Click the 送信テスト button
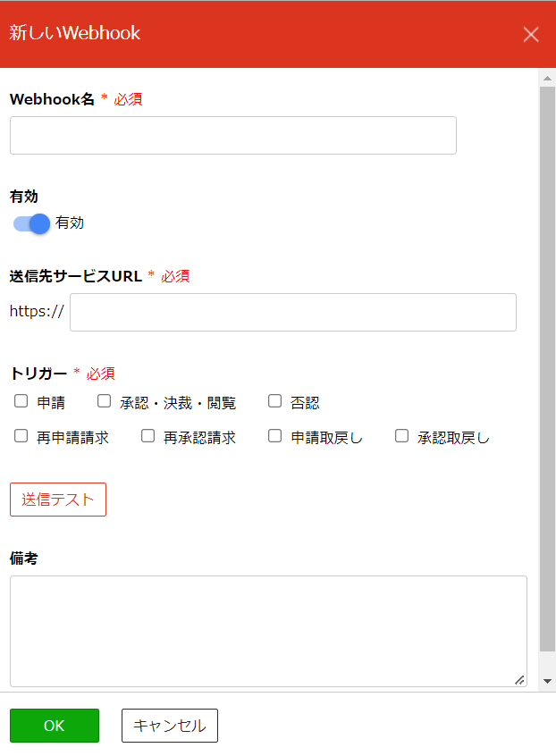 (x=58, y=500)
